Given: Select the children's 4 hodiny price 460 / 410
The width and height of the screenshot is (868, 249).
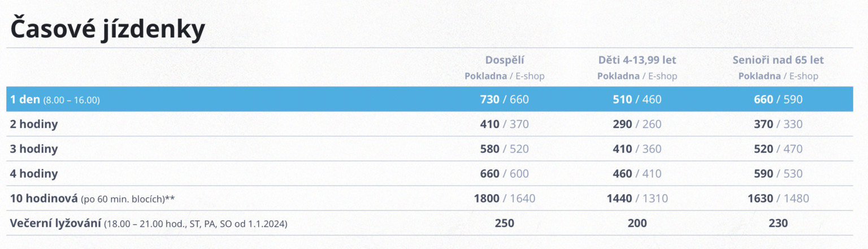Looking at the screenshot, I should tap(637, 174).
